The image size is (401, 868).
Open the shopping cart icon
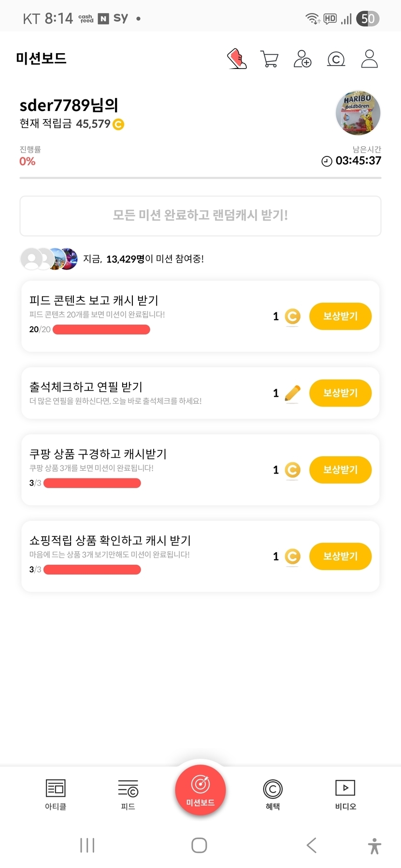click(269, 59)
